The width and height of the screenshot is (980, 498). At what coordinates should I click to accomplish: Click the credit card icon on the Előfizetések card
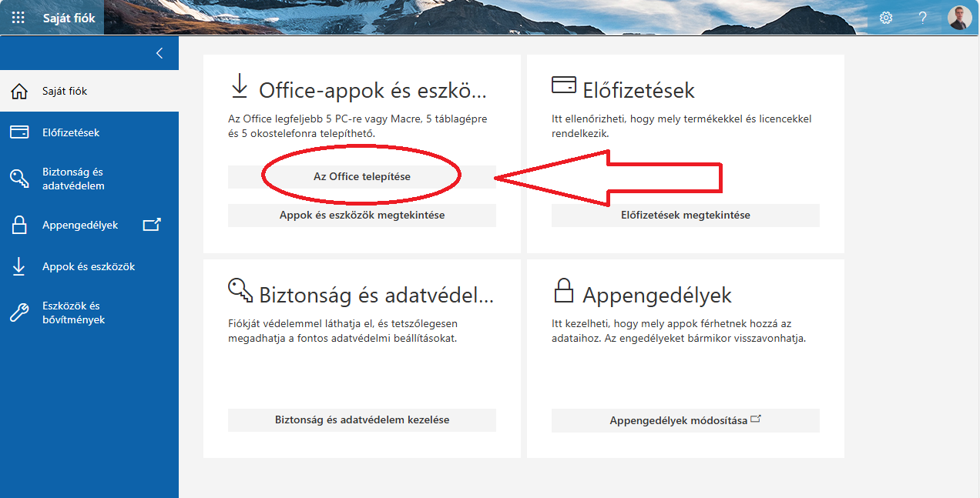564,85
